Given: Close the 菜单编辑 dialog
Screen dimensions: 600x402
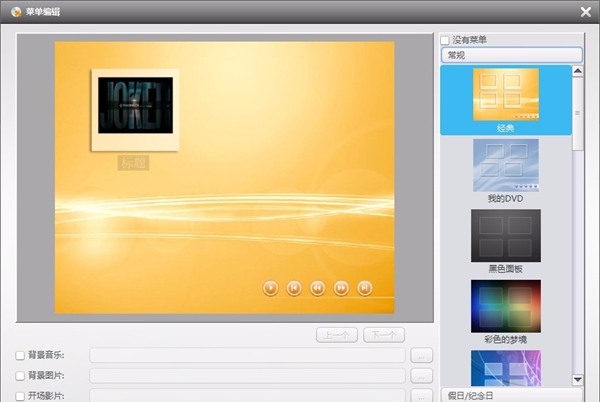Looking at the screenshot, I should coord(585,12).
